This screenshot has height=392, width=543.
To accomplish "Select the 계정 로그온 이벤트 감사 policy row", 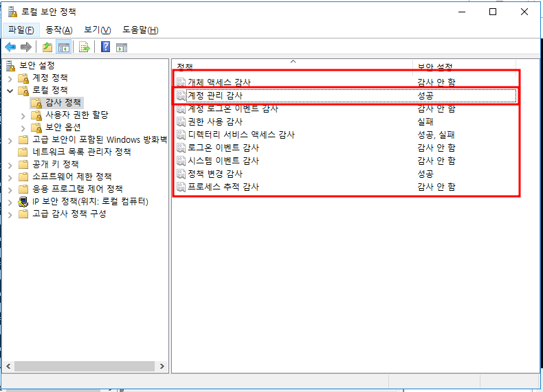I will pyautogui.click(x=346, y=108).
